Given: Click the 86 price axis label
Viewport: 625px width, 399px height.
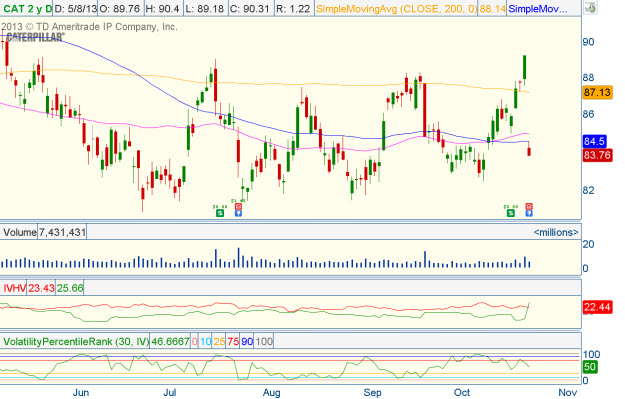Looking at the screenshot, I should [x=588, y=114].
